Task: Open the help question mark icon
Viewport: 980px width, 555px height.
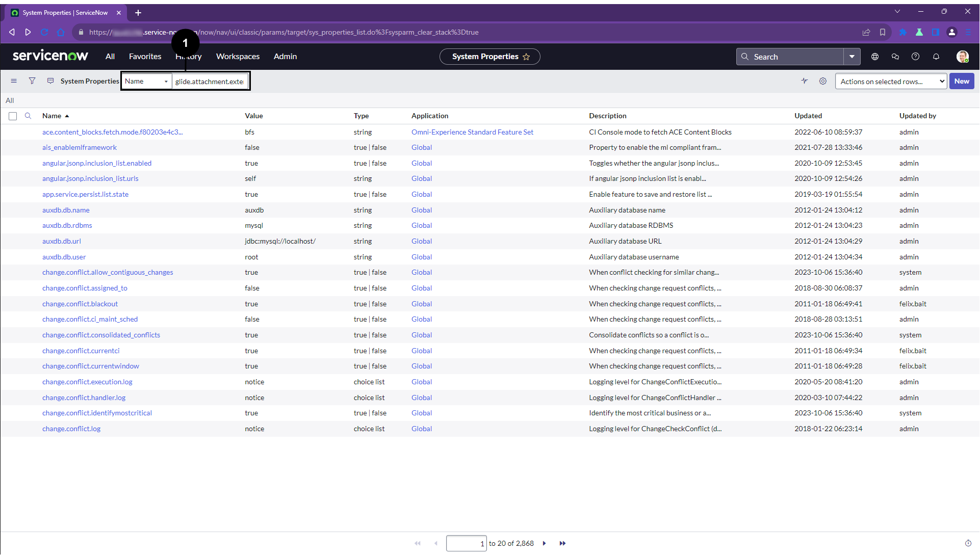Action: pyautogui.click(x=915, y=57)
